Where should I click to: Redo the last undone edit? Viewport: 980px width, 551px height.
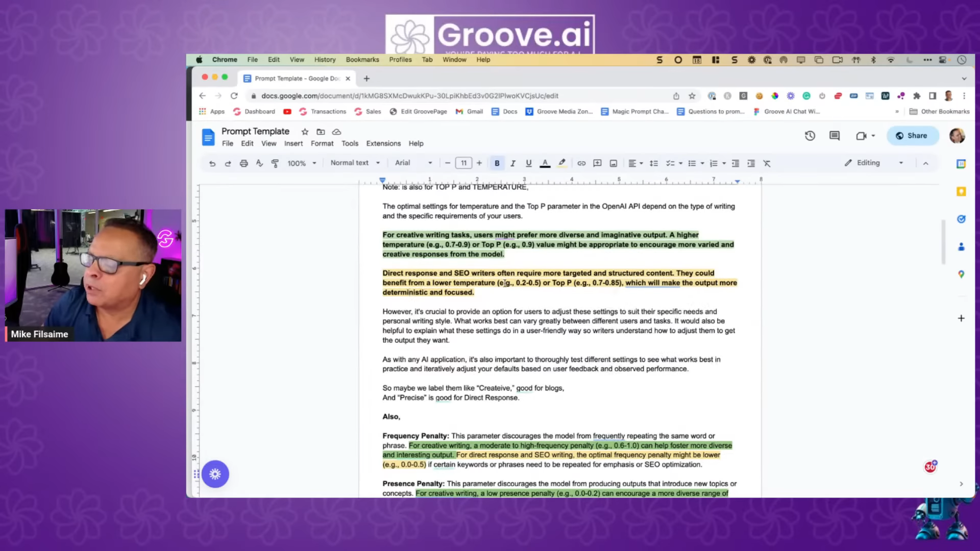click(228, 163)
